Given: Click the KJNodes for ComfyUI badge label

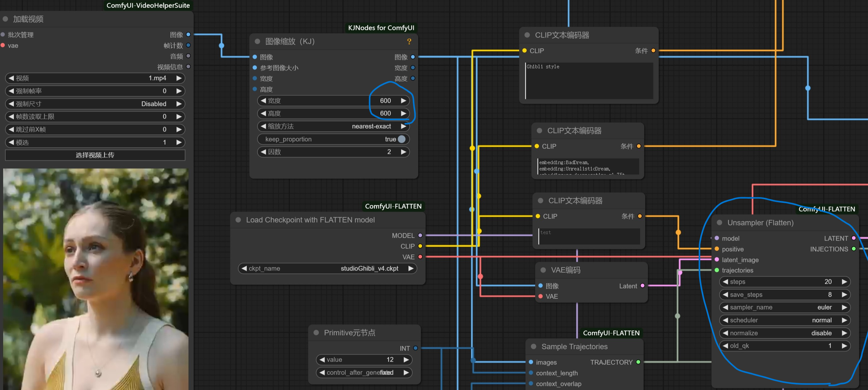Looking at the screenshot, I should tap(381, 28).
